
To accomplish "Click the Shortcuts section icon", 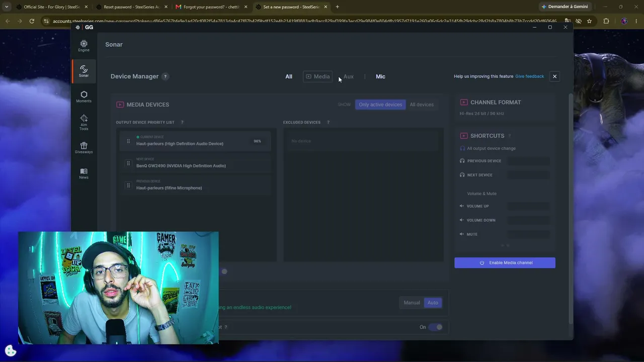I will tap(464, 136).
